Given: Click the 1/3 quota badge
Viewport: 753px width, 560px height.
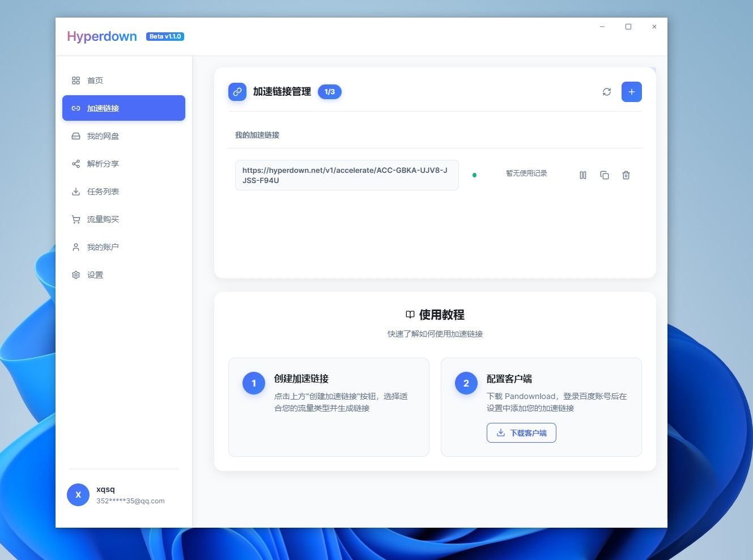Looking at the screenshot, I should coord(330,91).
